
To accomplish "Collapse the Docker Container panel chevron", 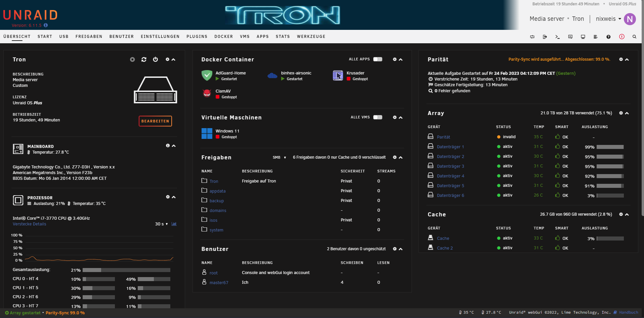I will (400, 60).
